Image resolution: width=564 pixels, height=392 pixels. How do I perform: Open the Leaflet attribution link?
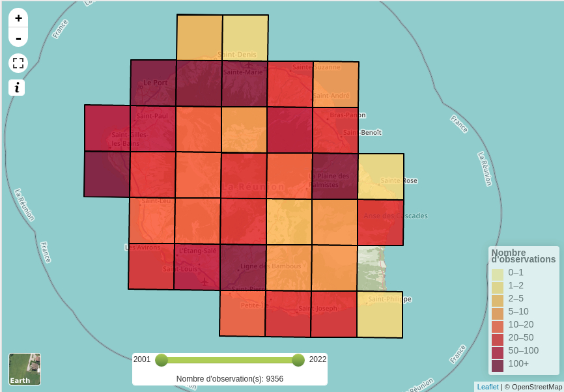pos(488,387)
